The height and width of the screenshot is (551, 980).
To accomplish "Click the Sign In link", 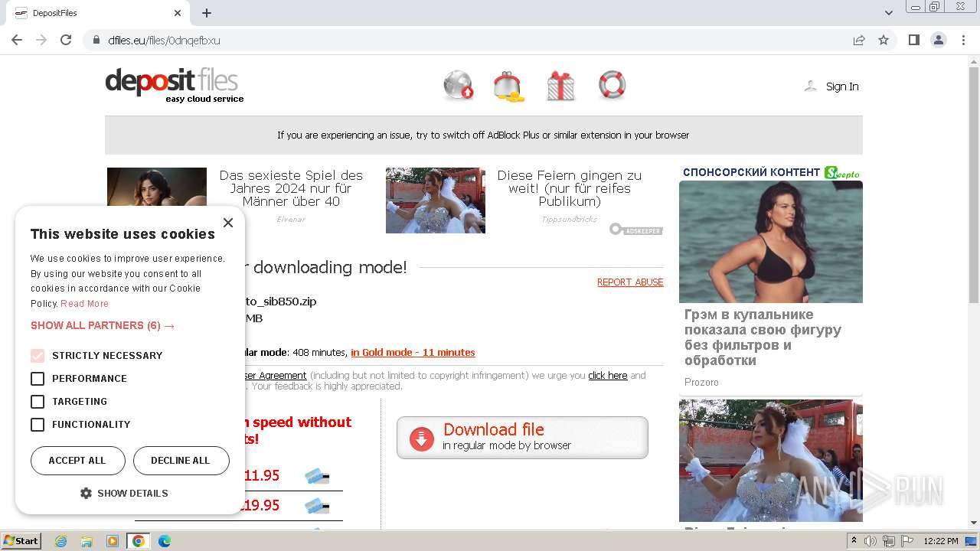I will 842,86.
